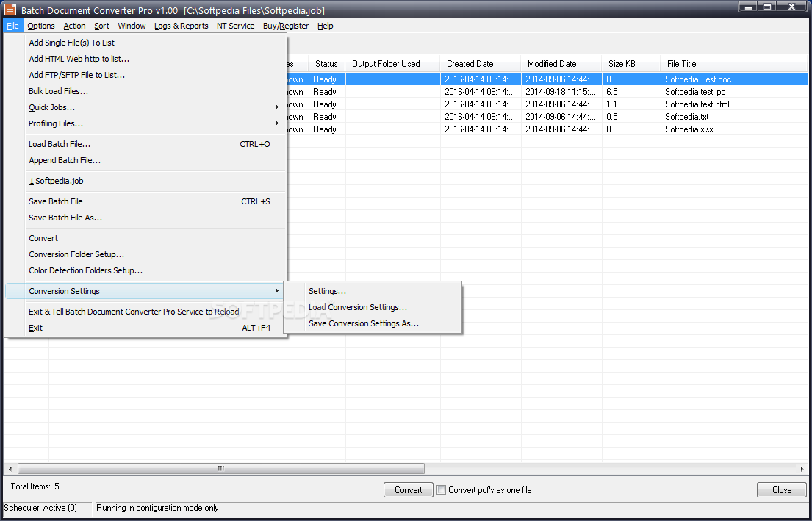Viewport: 812px width, 521px height.
Task: Click modified date 2014-09-18 11:15 cell
Action: point(561,92)
